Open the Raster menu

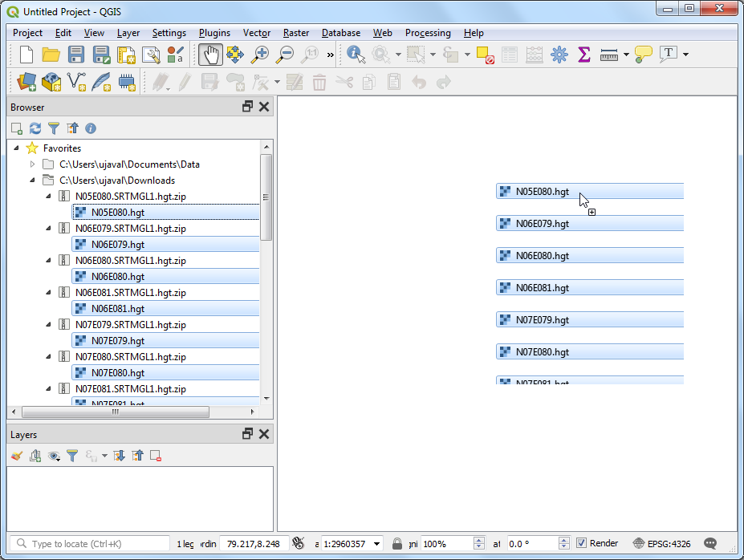tap(295, 33)
